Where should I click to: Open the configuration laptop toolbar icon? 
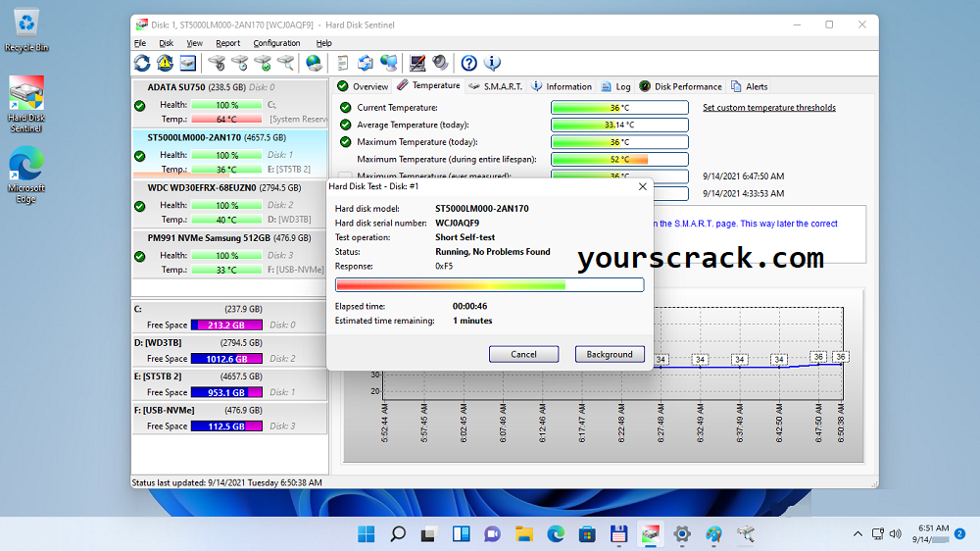416,63
